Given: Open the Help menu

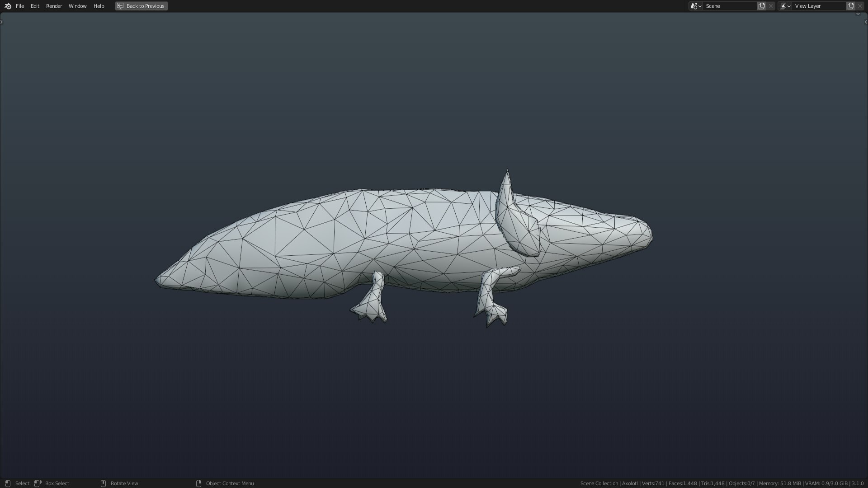Looking at the screenshot, I should pyautogui.click(x=99, y=6).
